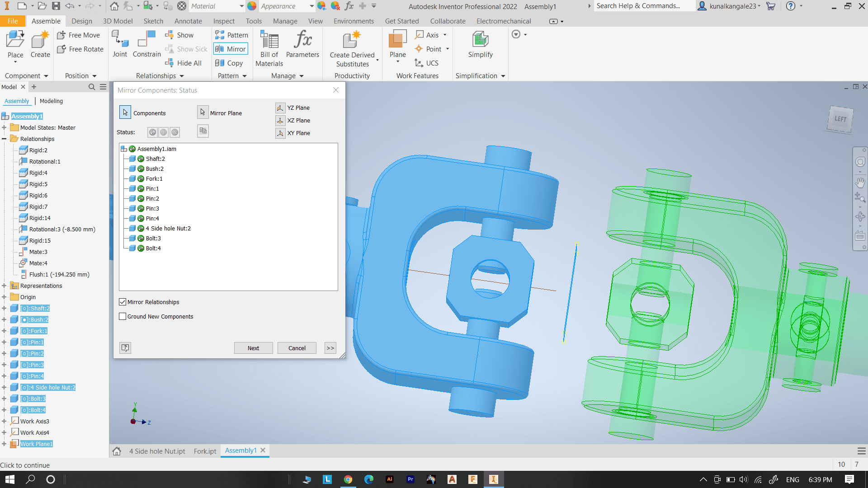Expand Relationships group in model tree
868x488 pixels.
5,139
